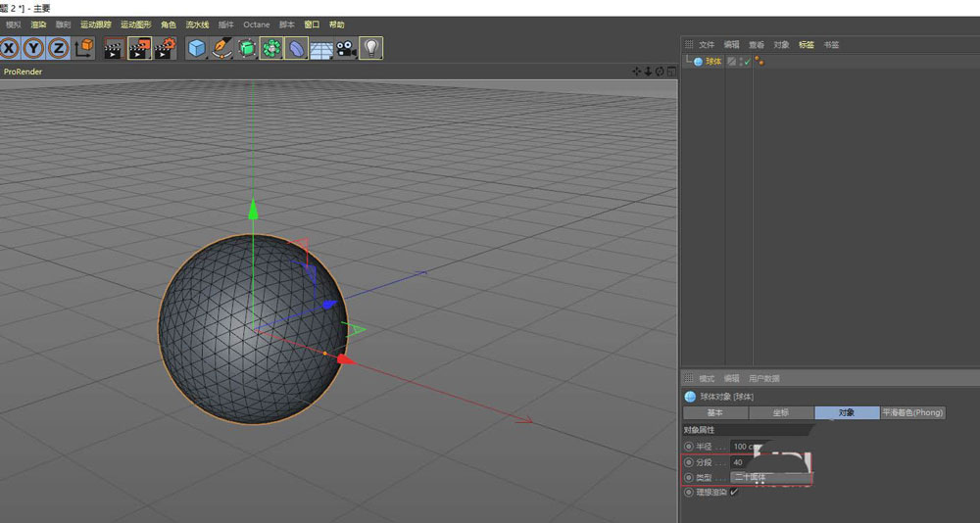Viewport: 980px width, 523px height.
Task: Select the spline pen tool icon
Action: [x=221, y=48]
